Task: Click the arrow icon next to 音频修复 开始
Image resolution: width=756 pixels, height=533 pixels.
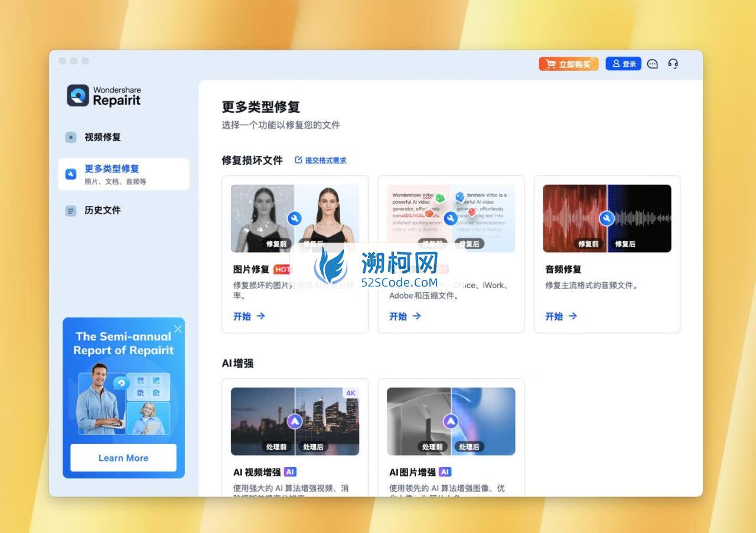Action: click(572, 316)
